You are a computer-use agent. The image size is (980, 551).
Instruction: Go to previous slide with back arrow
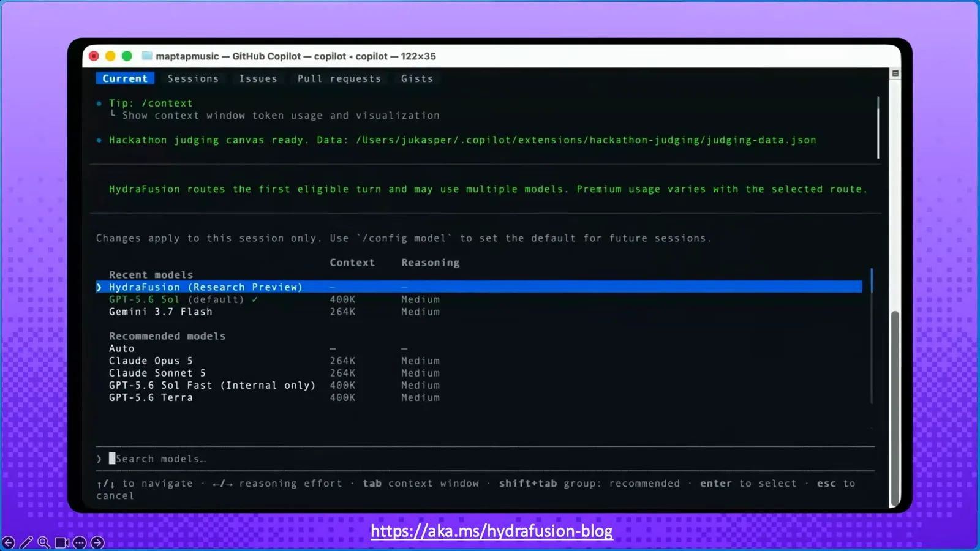9,542
